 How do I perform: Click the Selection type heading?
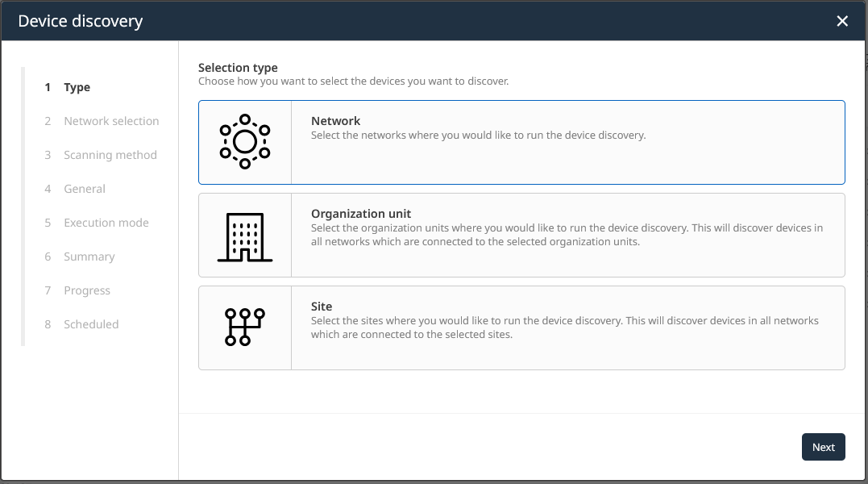(238, 68)
